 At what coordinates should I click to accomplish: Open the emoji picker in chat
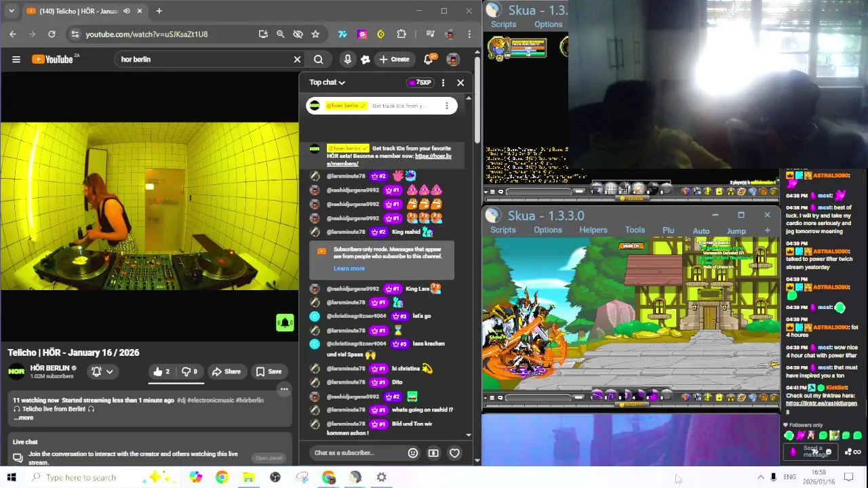click(413, 453)
